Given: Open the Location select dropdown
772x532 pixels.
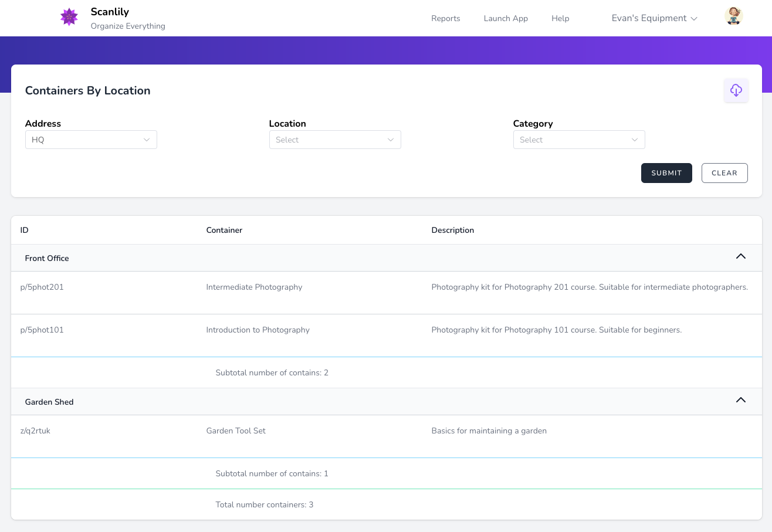Looking at the screenshot, I should tap(335, 140).
